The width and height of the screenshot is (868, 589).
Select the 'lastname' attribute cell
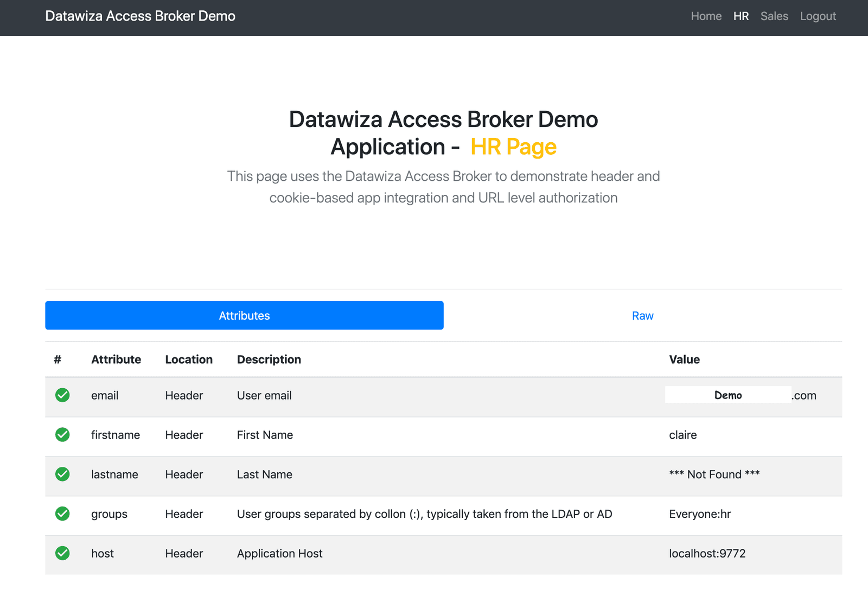click(114, 474)
